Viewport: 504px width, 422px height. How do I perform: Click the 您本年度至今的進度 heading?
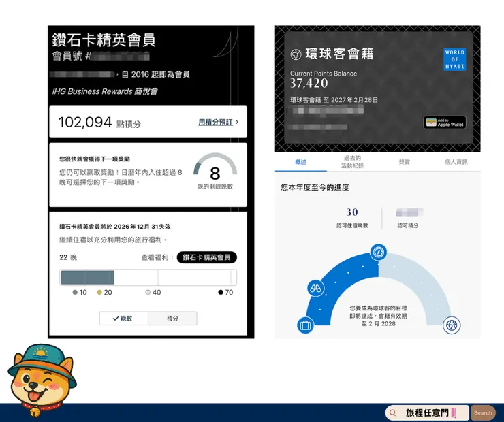315,187
